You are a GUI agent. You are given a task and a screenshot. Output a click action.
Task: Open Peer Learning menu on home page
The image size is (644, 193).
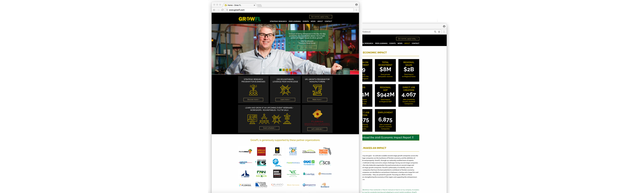coord(295,21)
